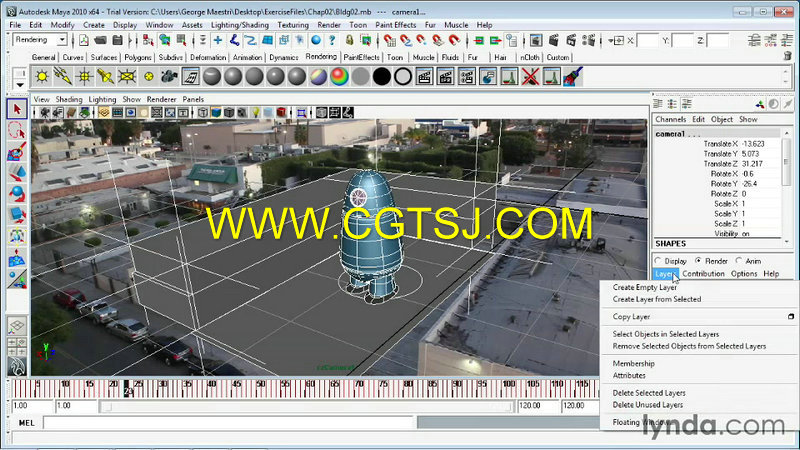Image resolution: width=800 pixels, height=450 pixels.
Task: Pick the Lasso select tool
Action: tap(17, 131)
